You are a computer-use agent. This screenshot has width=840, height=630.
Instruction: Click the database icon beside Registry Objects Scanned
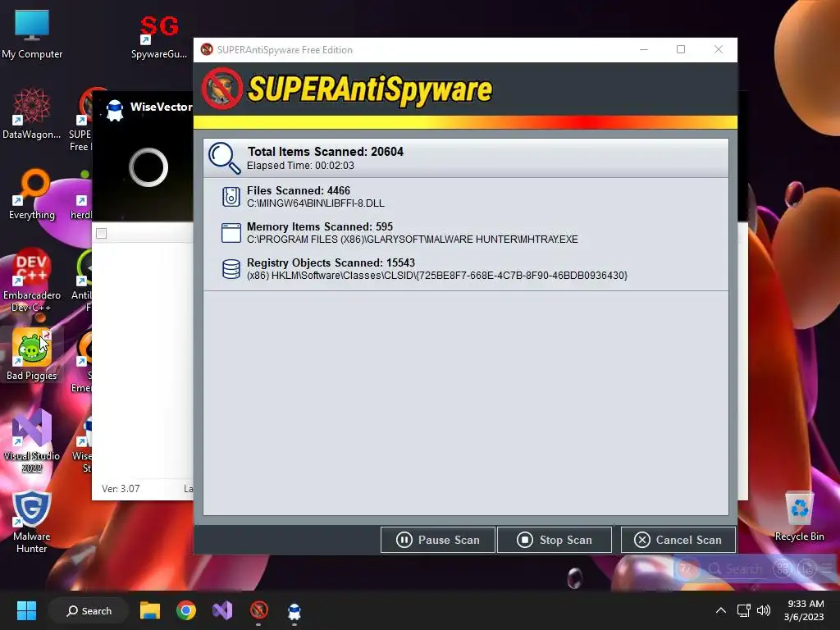pyautogui.click(x=231, y=269)
